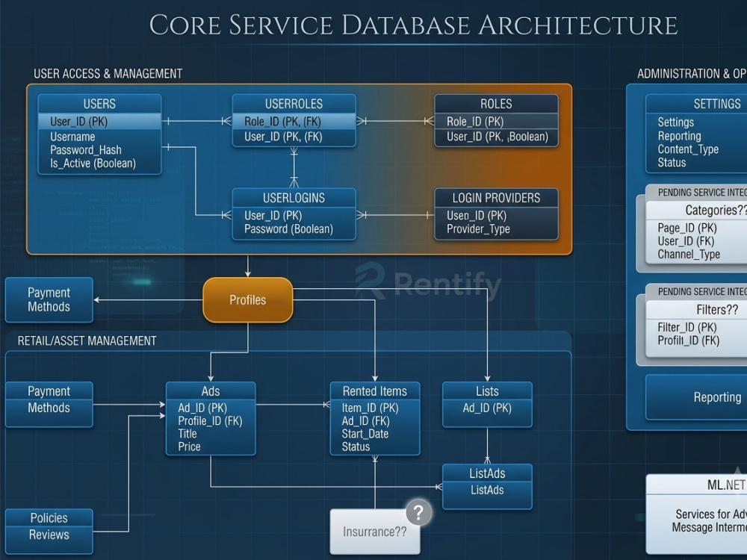Select the Insurrance?? placeholder box
747x560 pixels.
pyautogui.click(x=375, y=532)
